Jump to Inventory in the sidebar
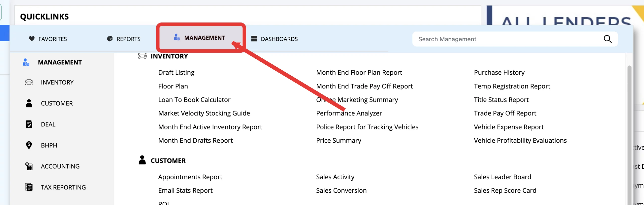 (57, 82)
